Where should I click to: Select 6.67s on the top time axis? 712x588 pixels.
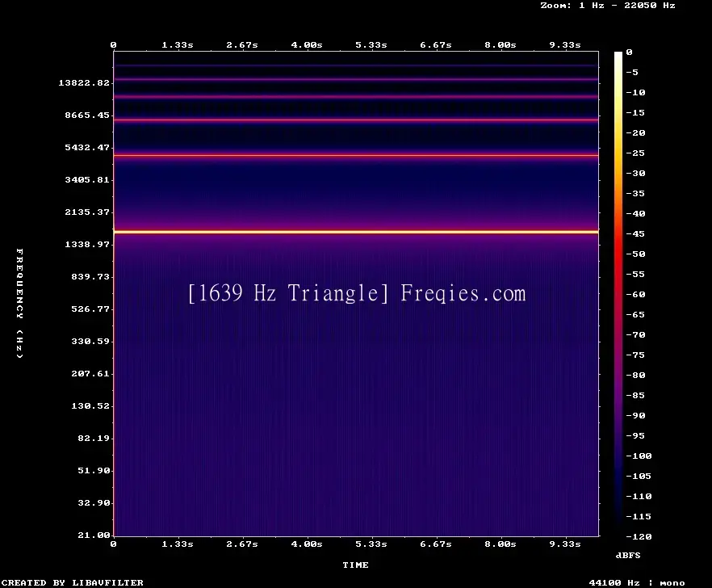435,44
